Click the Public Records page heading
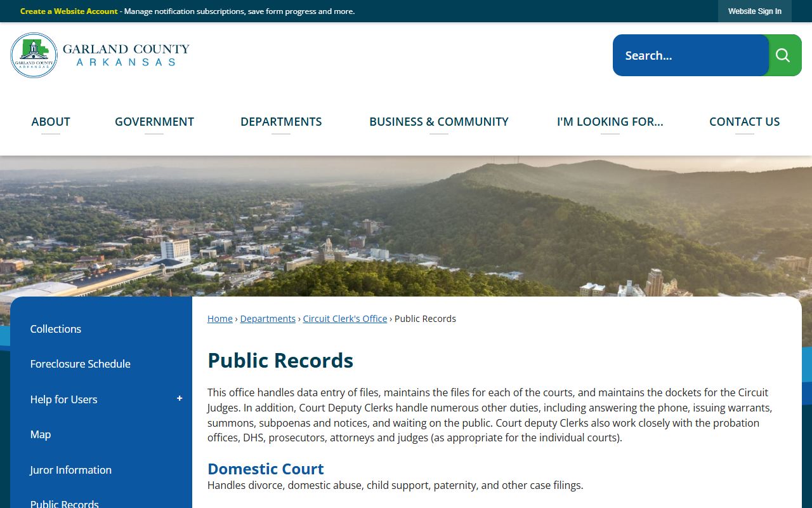 pos(280,360)
